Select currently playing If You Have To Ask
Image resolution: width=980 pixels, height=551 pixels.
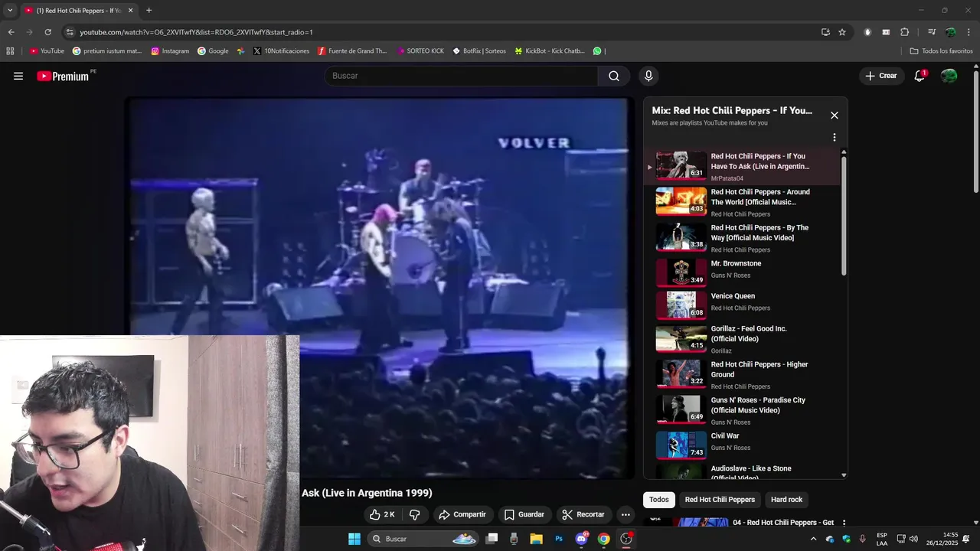(742, 167)
